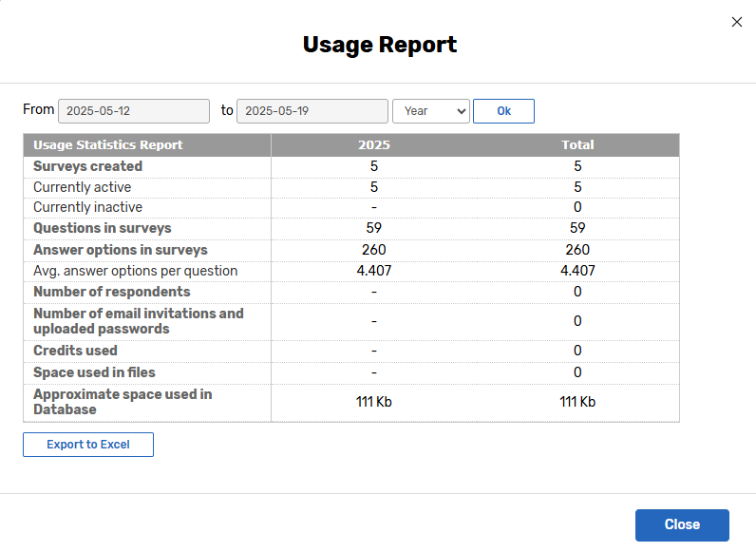Click the blue Close button
Viewport: 756px width, 552px height.
[682, 524]
